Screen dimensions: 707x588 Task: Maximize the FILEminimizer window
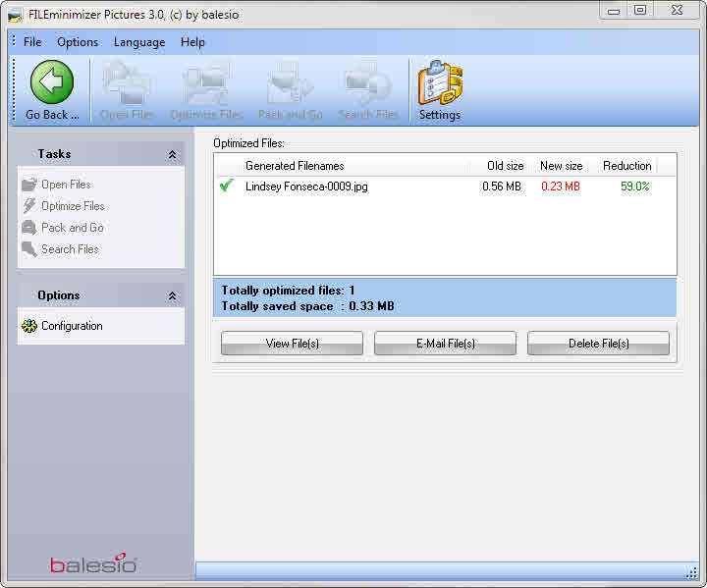click(640, 10)
